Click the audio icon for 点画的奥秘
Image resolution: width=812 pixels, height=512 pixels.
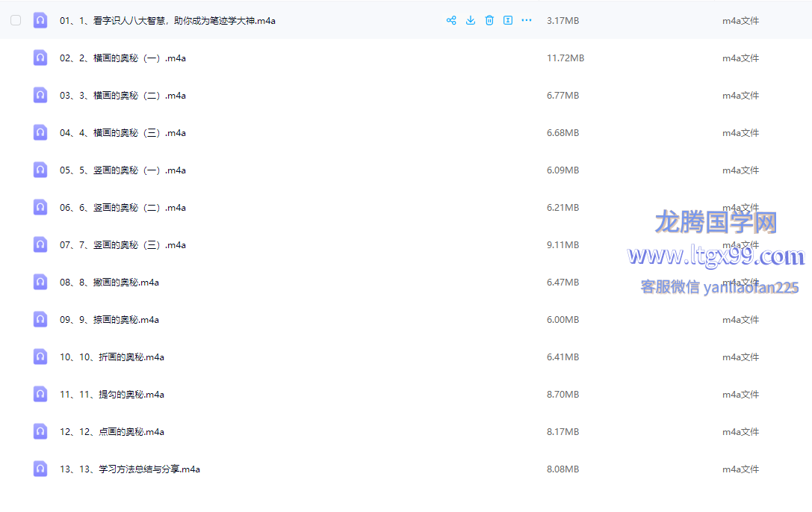tap(40, 431)
